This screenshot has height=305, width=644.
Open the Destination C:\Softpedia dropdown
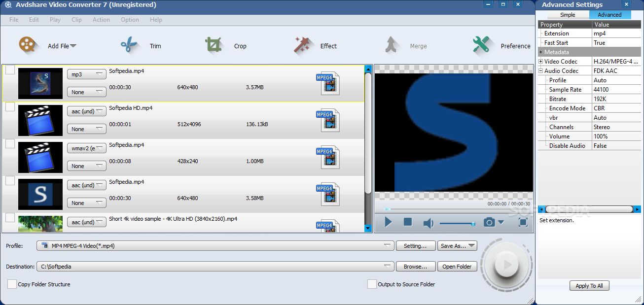[x=215, y=267]
